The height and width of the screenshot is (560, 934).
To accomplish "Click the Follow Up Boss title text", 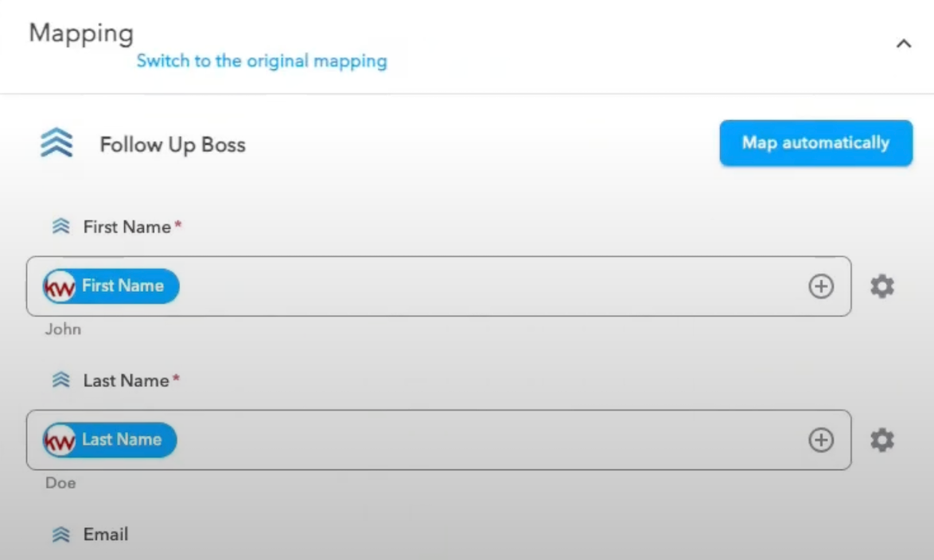I will [173, 145].
